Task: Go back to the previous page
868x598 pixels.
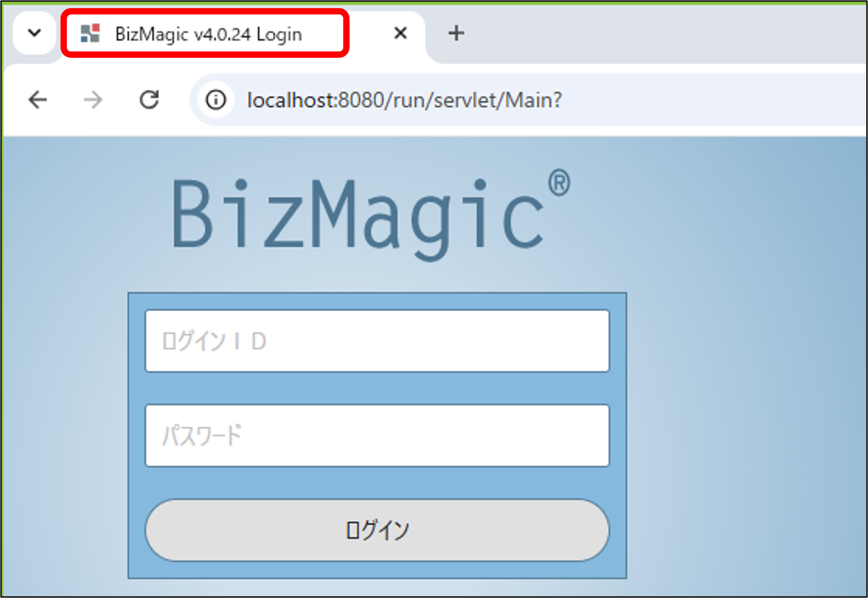Action: tap(38, 100)
